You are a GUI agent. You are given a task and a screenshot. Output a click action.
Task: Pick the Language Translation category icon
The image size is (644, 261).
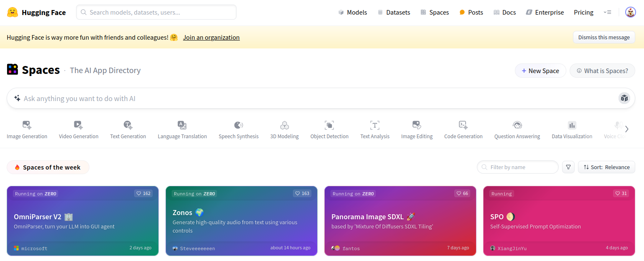[x=182, y=125]
